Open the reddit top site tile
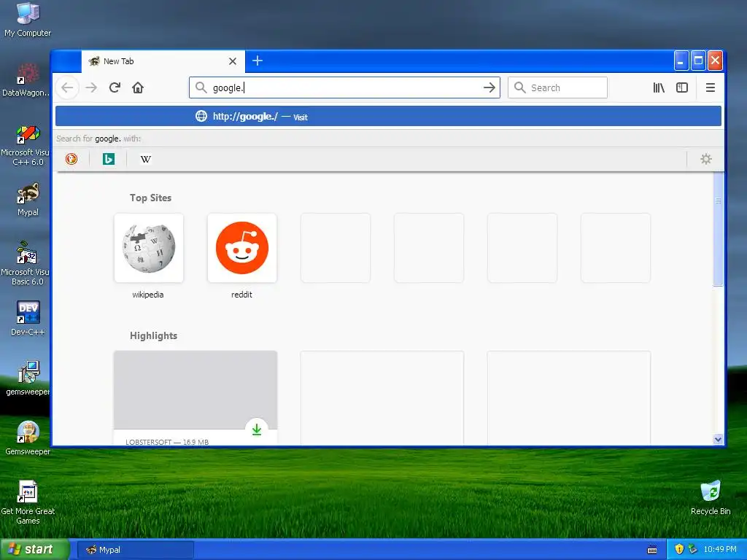Image resolution: width=747 pixels, height=560 pixels. pyautogui.click(x=242, y=248)
